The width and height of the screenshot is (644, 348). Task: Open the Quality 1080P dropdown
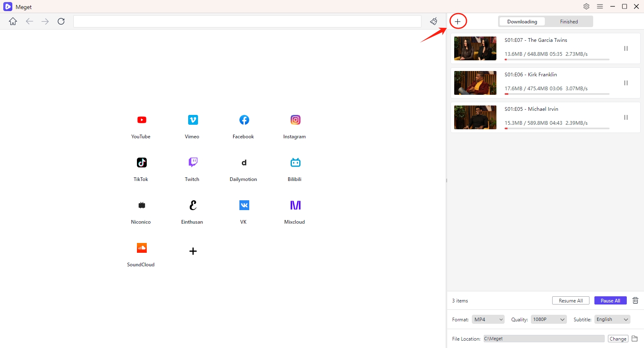click(548, 319)
